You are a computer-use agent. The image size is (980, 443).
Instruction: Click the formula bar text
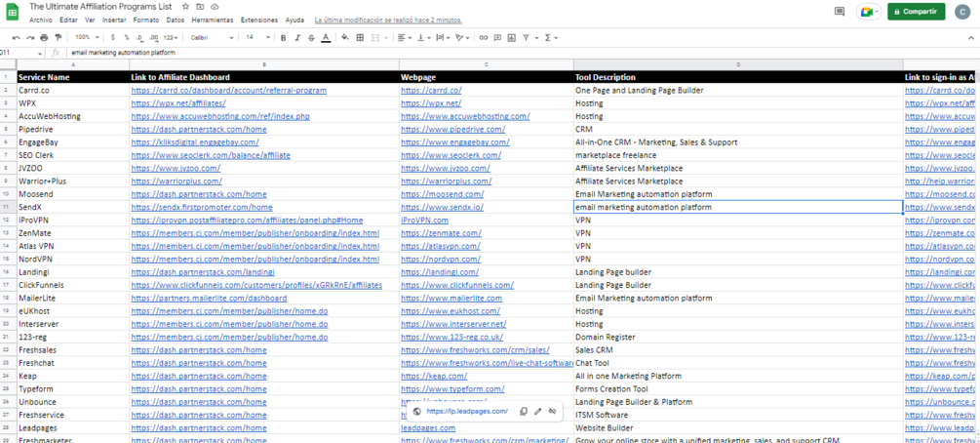pyautogui.click(x=123, y=54)
